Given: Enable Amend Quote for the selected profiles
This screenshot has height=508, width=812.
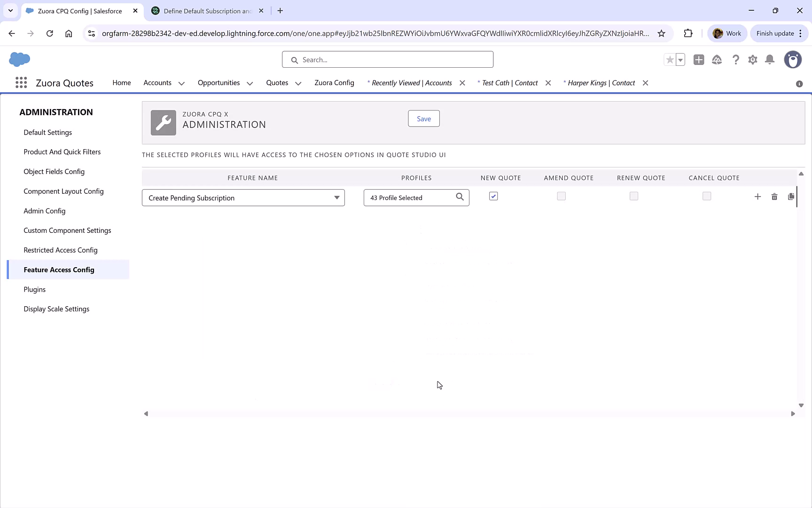Looking at the screenshot, I should [x=561, y=196].
